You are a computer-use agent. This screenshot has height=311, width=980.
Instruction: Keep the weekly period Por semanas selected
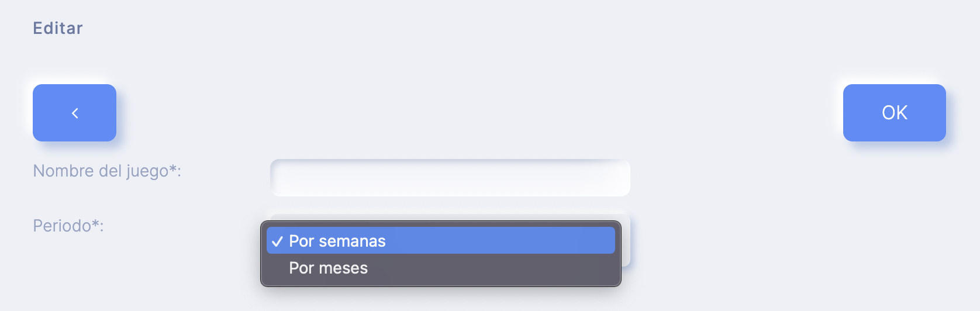441,241
